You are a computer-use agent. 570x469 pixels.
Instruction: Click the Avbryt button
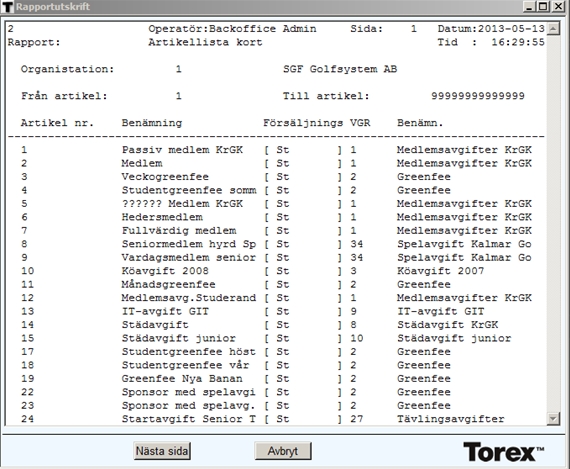click(x=283, y=451)
